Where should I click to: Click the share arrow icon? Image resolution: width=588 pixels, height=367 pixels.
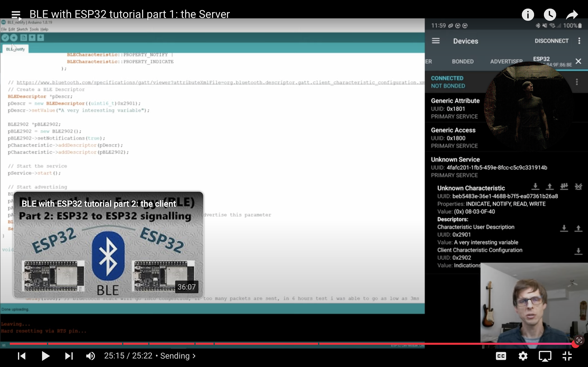coord(572,14)
